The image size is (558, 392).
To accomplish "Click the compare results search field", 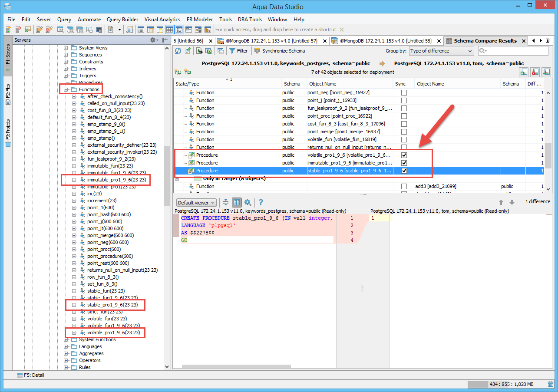I will (513, 51).
